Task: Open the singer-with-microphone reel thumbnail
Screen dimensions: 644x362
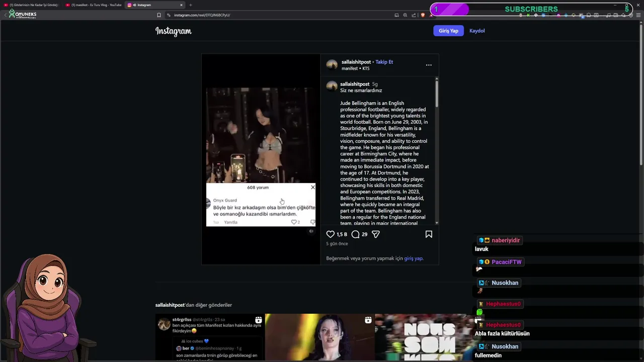Action: [319, 337]
